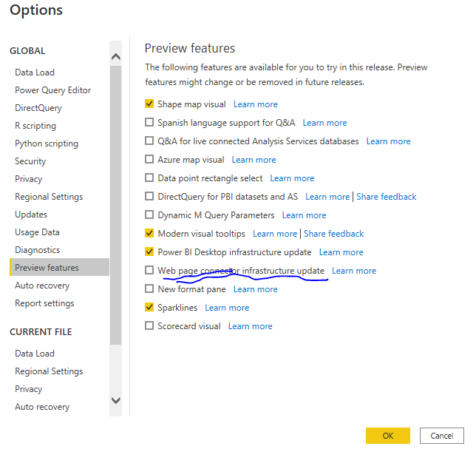This screenshot has height=449, width=476.
Task: Open Learn more for Dynamic M Query Parameters
Action: (x=305, y=215)
